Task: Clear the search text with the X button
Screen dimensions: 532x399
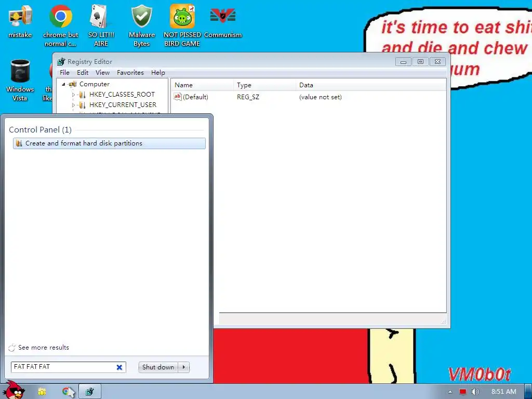Action: (119, 367)
